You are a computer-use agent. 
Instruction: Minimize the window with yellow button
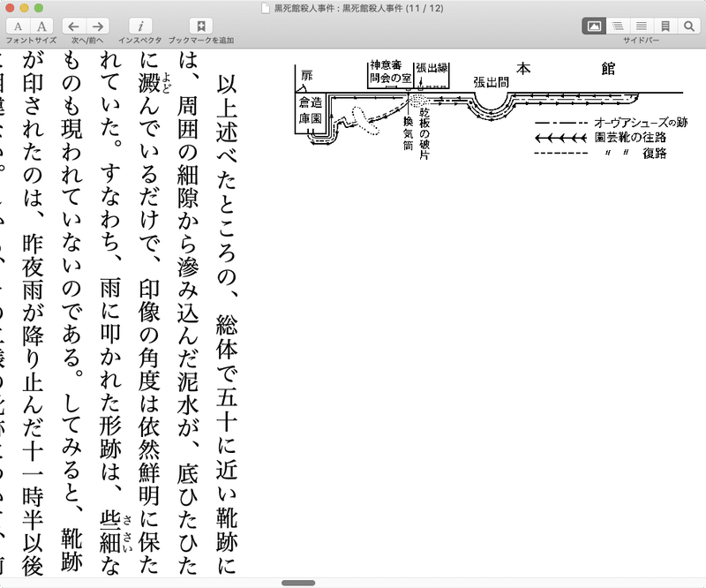25,8
